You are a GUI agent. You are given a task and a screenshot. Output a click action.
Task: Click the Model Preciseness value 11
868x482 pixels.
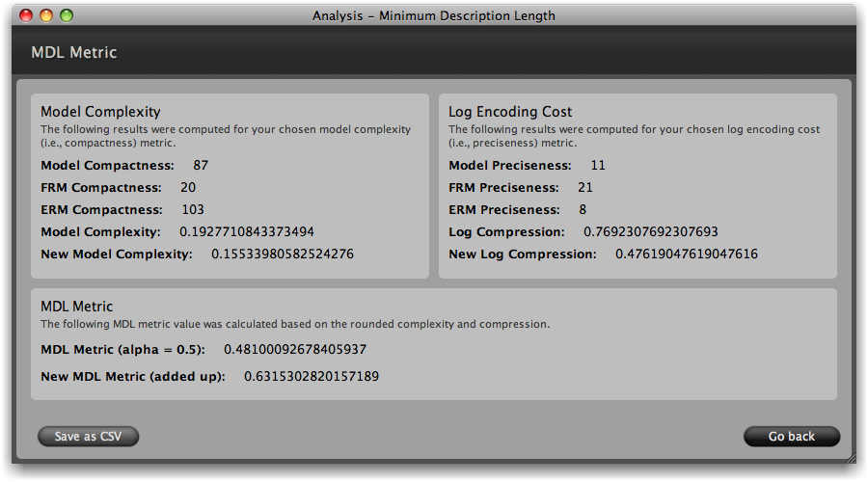[598, 166]
